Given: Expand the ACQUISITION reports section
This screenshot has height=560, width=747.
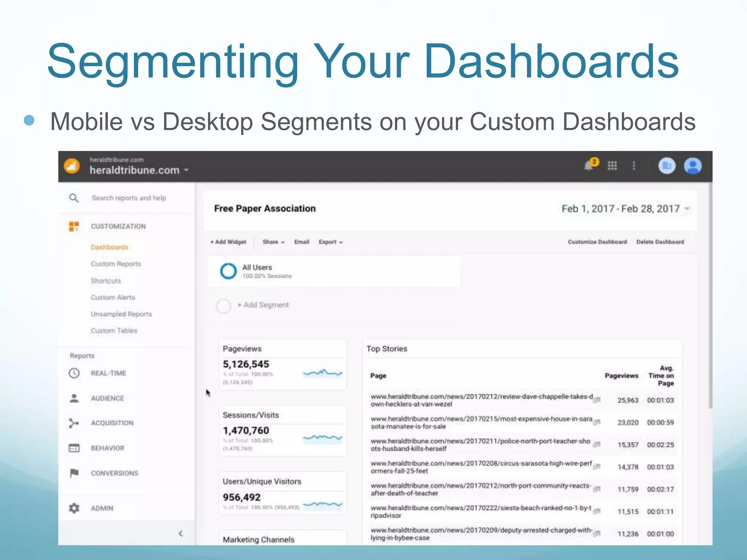Looking at the screenshot, I should click(112, 423).
